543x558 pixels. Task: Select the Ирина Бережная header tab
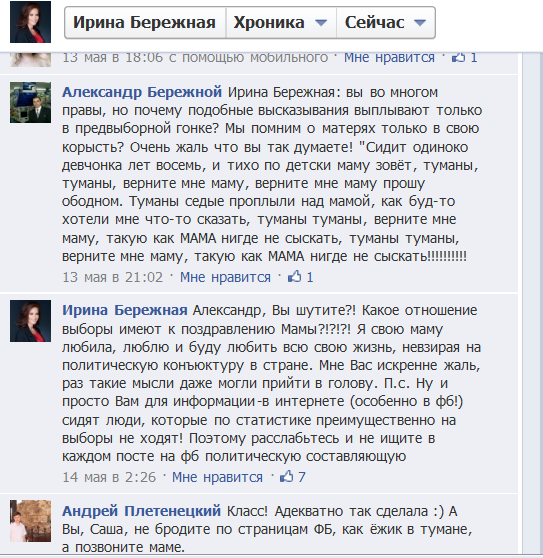[x=145, y=22]
